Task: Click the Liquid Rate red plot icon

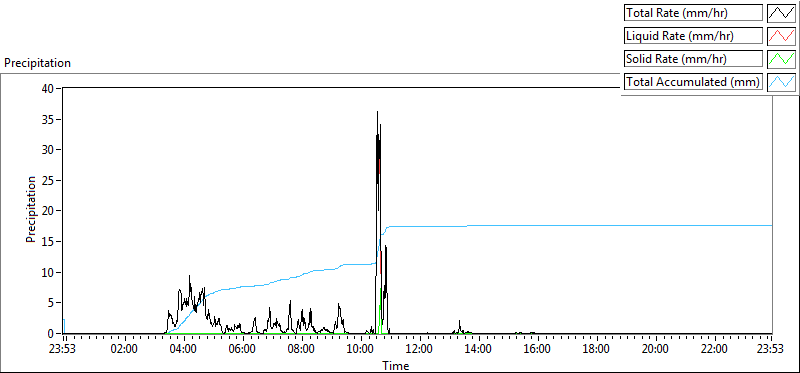Action: 781,36
